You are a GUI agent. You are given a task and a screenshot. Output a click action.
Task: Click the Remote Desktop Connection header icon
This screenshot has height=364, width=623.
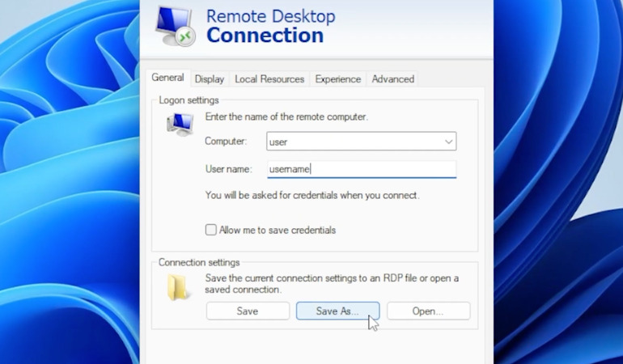coord(176,26)
